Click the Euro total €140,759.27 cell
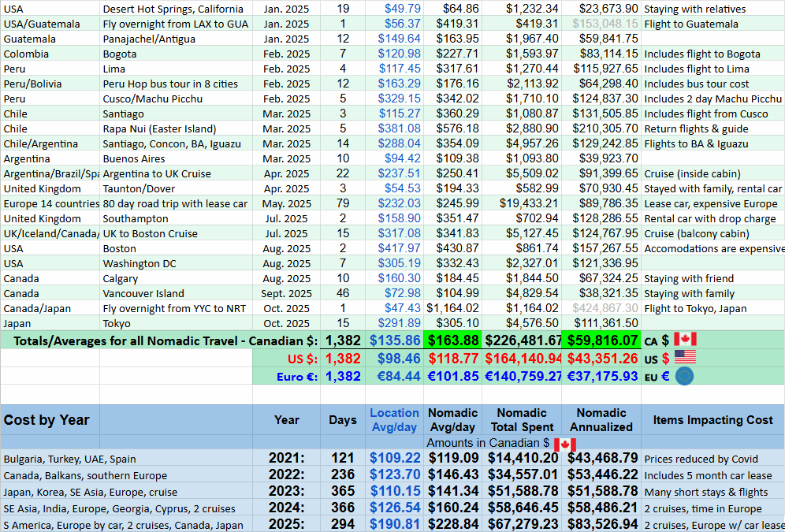The height and width of the screenshot is (532, 785). click(521, 376)
